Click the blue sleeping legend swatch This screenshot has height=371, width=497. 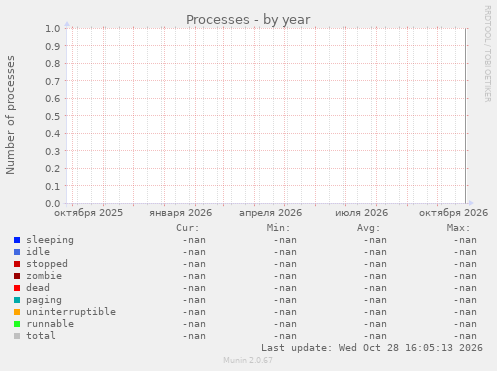coord(17,240)
